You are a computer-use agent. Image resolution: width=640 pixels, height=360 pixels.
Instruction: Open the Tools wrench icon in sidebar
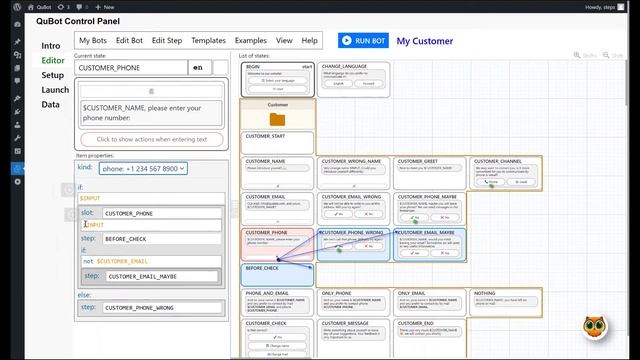tap(17, 138)
